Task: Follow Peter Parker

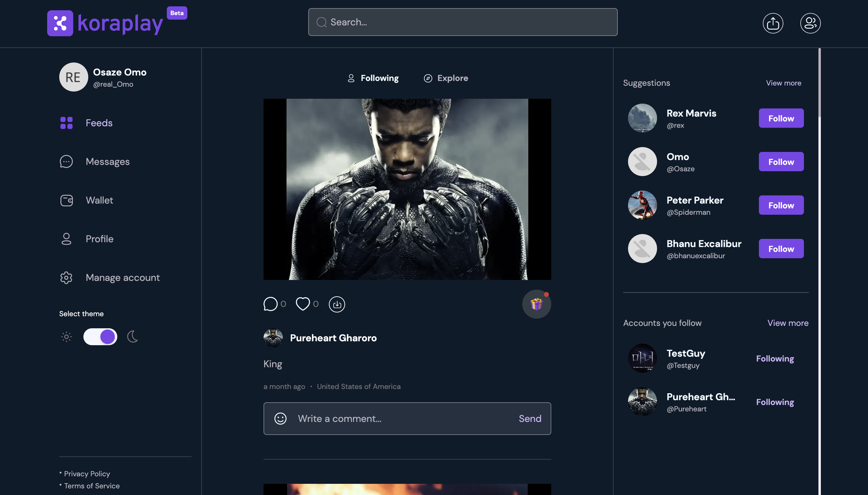Action: pos(781,205)
